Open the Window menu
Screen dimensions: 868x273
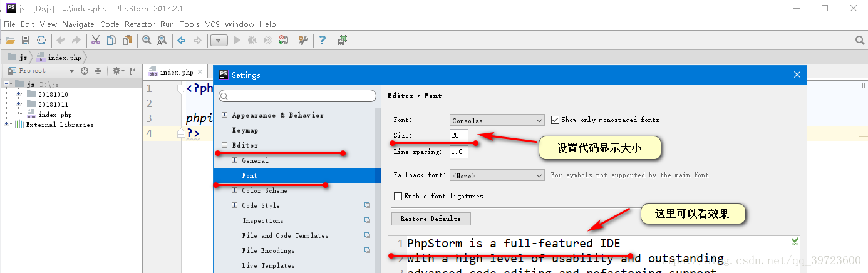pyautogui.click(x=239, y=24)
